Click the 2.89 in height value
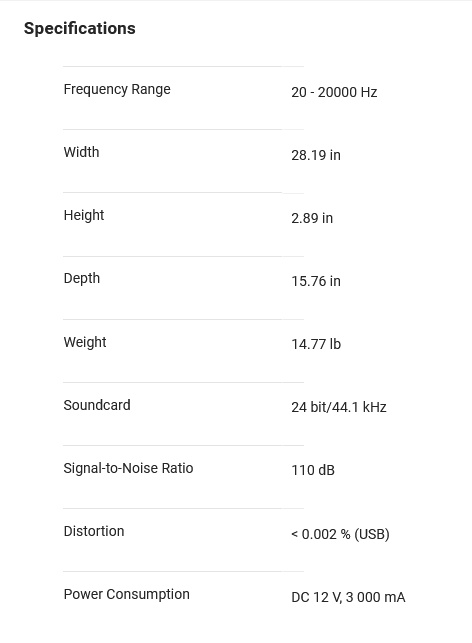 click(312, 218)
